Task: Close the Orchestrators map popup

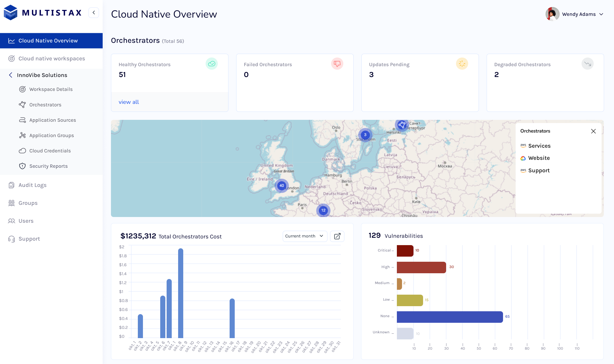Action: coord(593,131)
